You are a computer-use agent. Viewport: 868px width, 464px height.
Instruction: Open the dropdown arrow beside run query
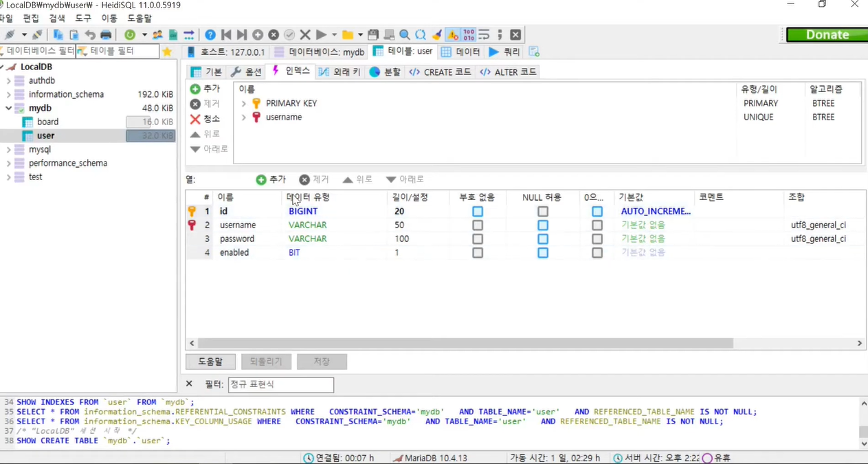pos(334,34)
